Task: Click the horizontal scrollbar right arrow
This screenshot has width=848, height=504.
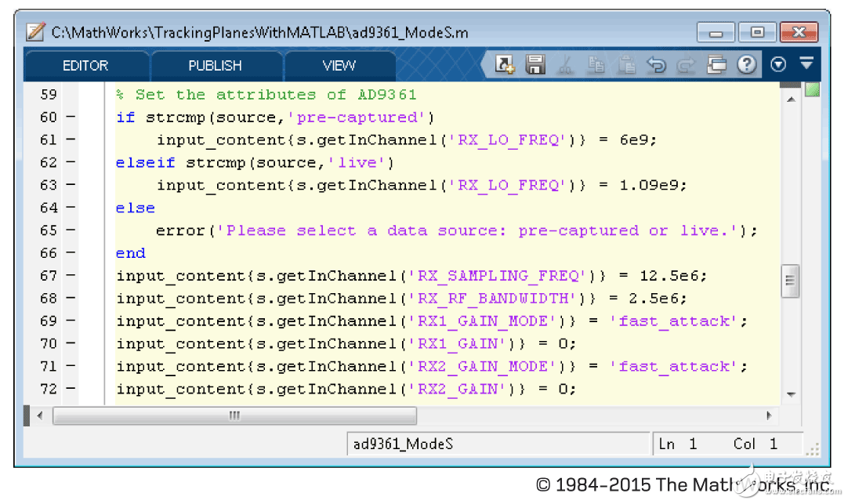Action: [770, 415]
